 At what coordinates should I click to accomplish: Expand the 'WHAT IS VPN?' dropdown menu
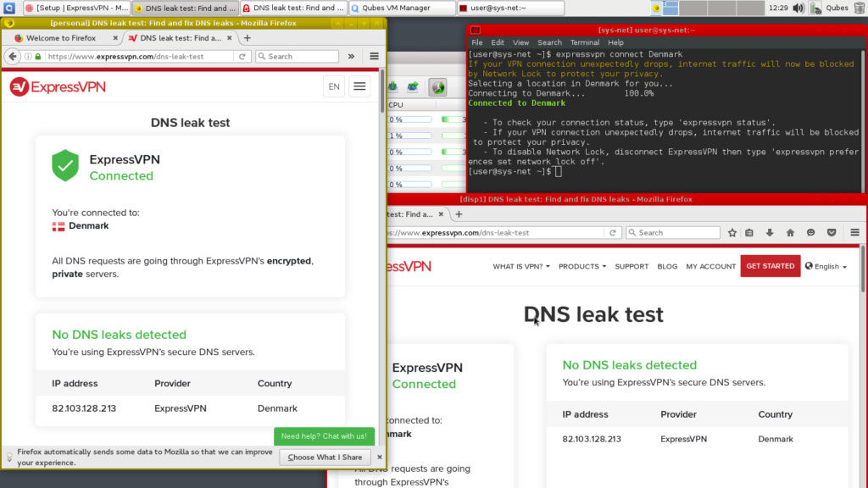[521, 267]
